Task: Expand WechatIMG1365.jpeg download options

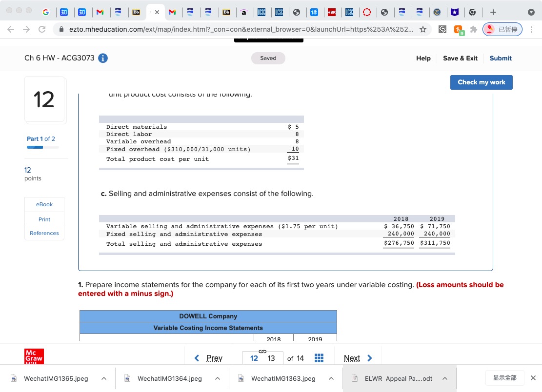Action: [x=104, y=378]
